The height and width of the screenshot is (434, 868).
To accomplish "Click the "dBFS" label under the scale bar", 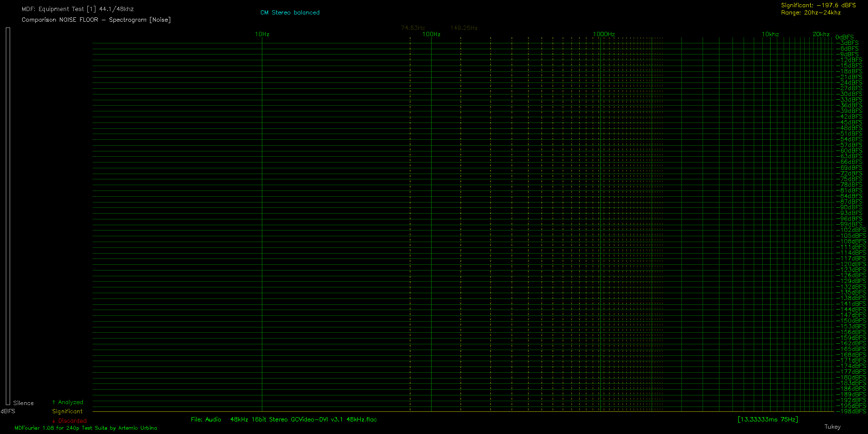I will (8, 411).
